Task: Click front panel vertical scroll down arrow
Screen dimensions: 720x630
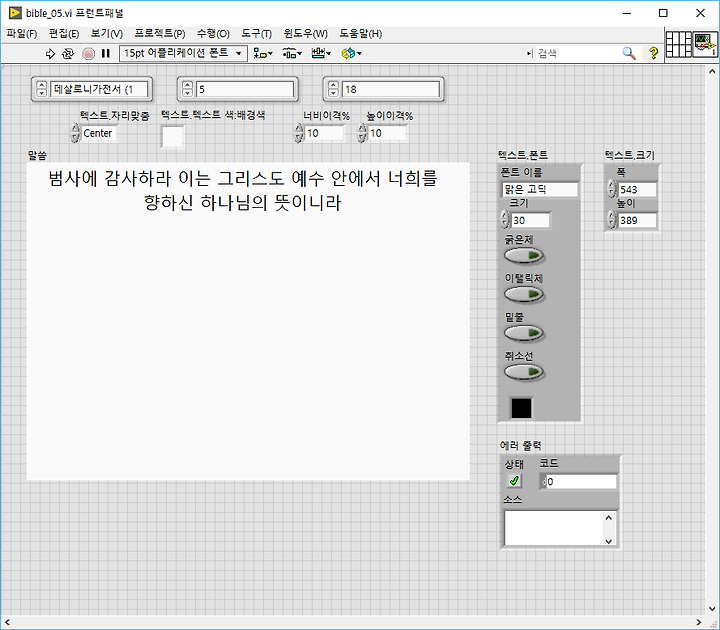Action: click(712, 608)
